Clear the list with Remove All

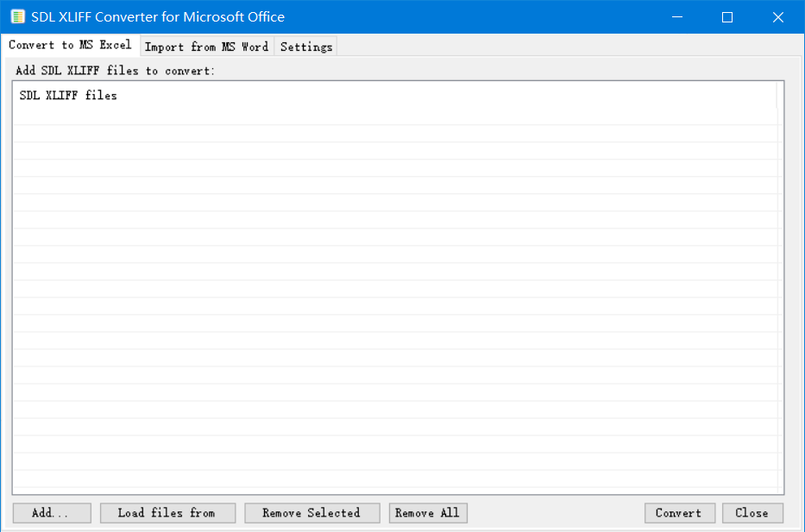[x=427, y=513]
